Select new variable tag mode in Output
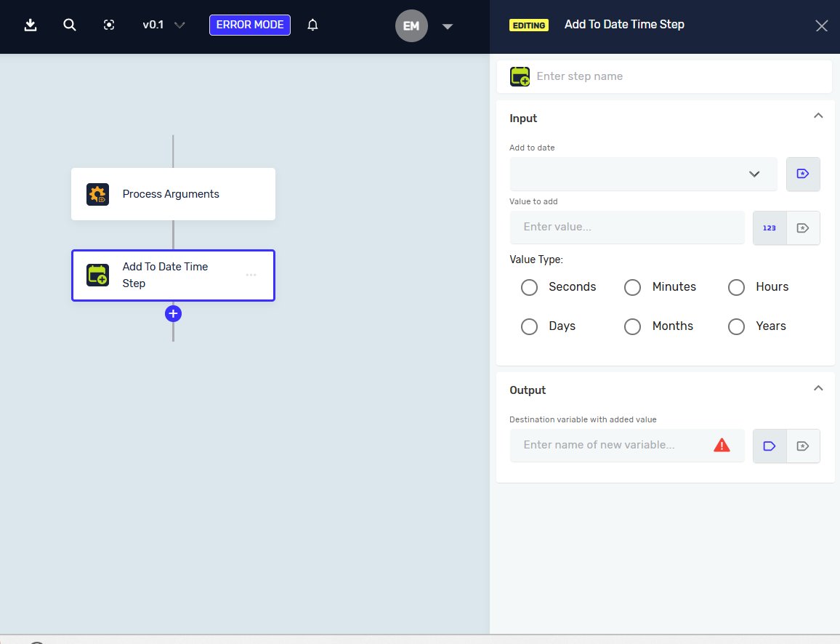The width and height of the screenshot is (840, 644). (x=770, y=446)
